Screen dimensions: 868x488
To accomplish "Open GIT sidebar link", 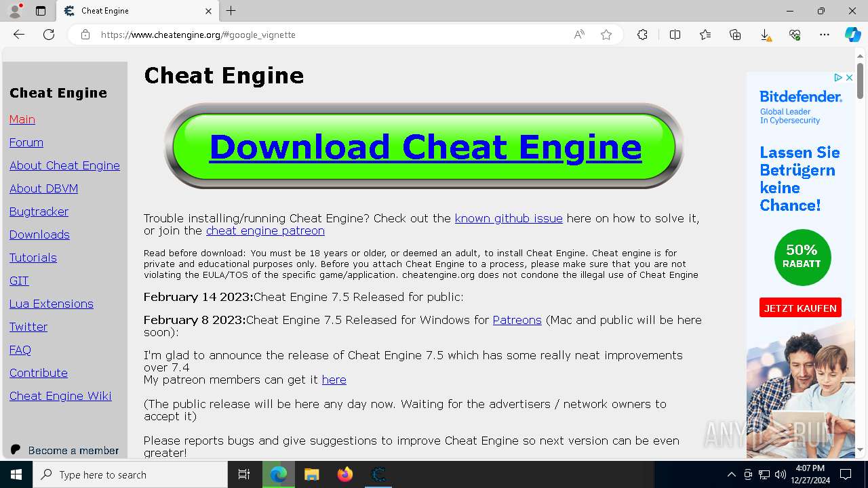I will tap(19, 281).
